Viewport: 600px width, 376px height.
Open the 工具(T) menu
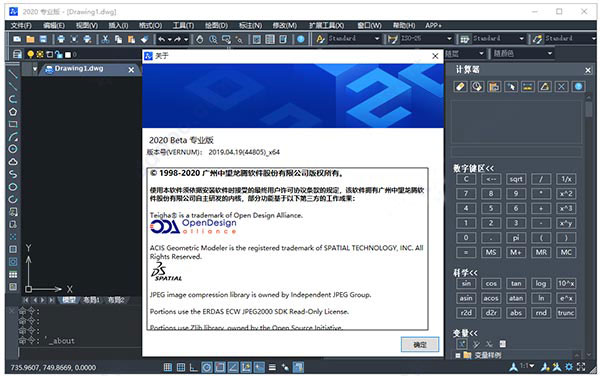pyautogui.click(x=183, y=26)
